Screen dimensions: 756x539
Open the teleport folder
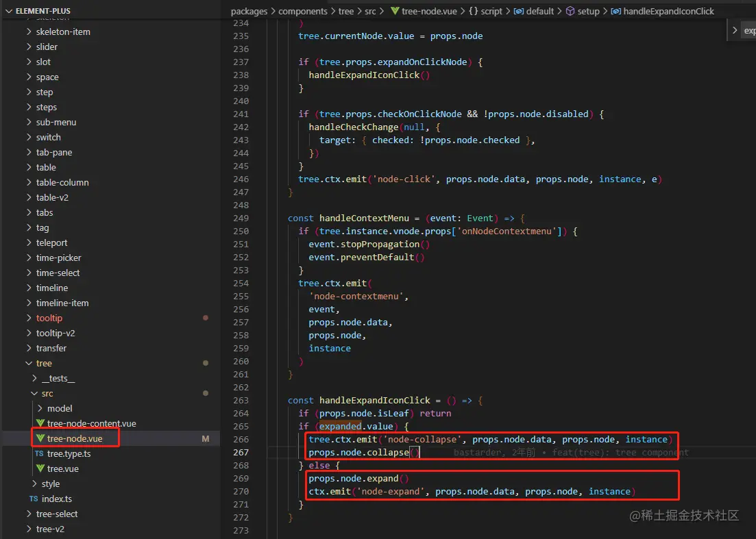click(51, 242)
